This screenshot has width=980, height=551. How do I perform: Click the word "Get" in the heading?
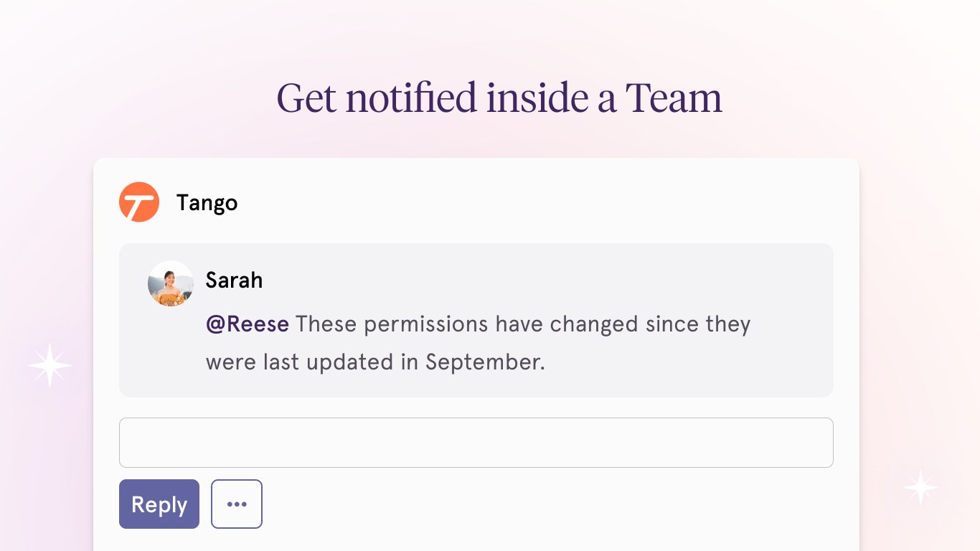pos(306,98)
